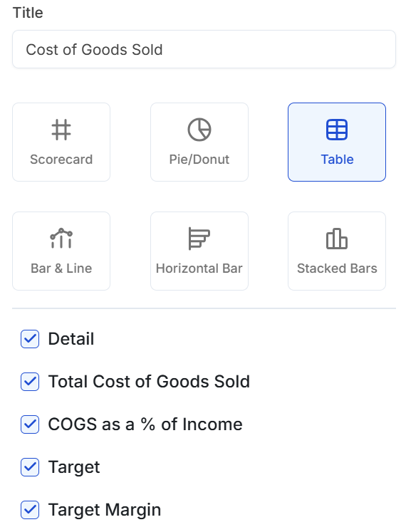
Task: Click the Bar & Line label text
Action: pyautogui.click(x=61, y=268)
